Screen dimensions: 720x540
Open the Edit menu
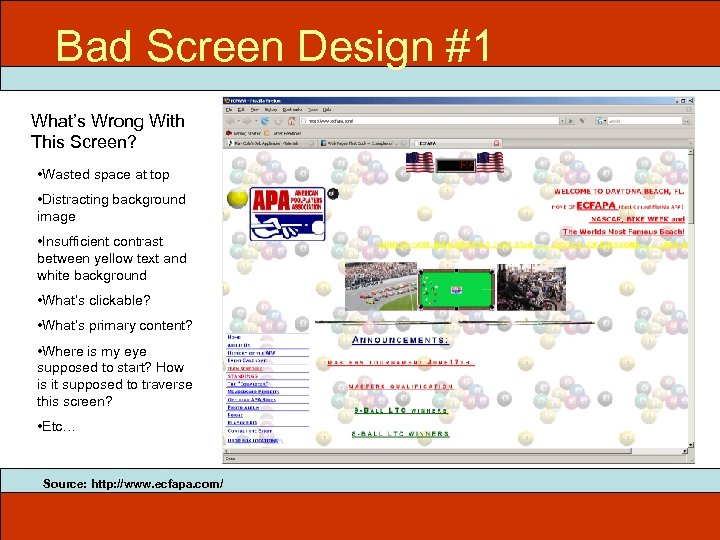241,110
